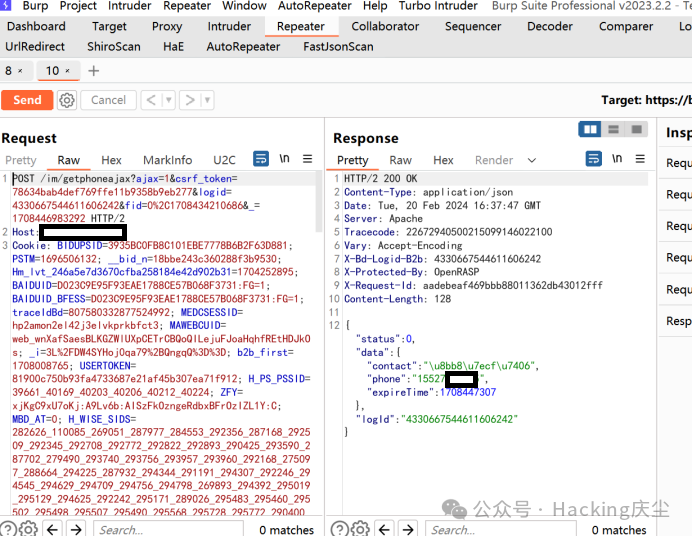Open Response search help icon
692x537 pixels.
[340, 529]
